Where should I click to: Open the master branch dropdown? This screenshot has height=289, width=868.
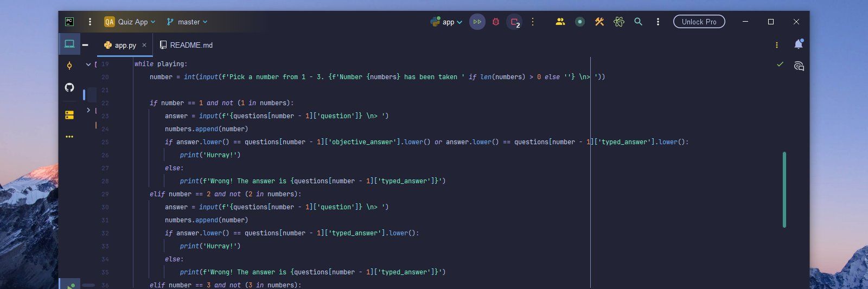187,22
